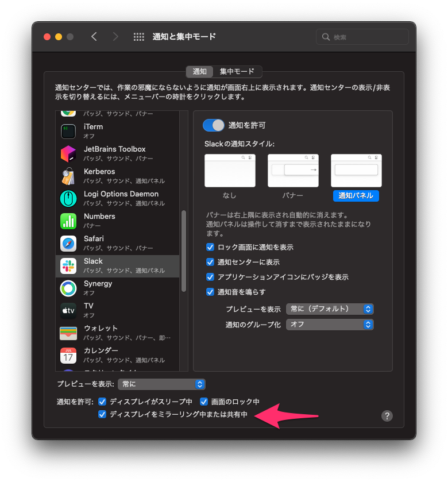Click the magnifier icon in search field
This screenshot has width=448, height=482.
(x=326, y=37)
